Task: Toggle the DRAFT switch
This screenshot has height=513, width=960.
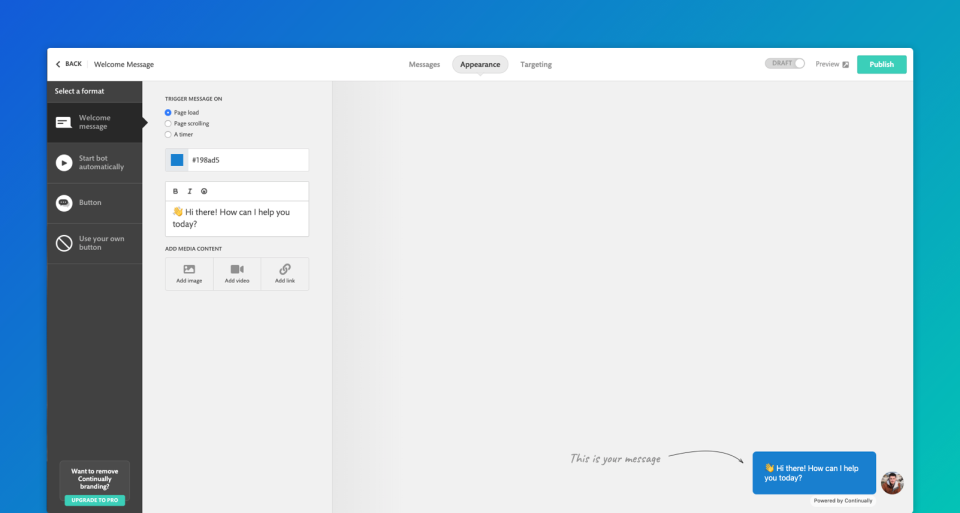Action: coord(785,64)
